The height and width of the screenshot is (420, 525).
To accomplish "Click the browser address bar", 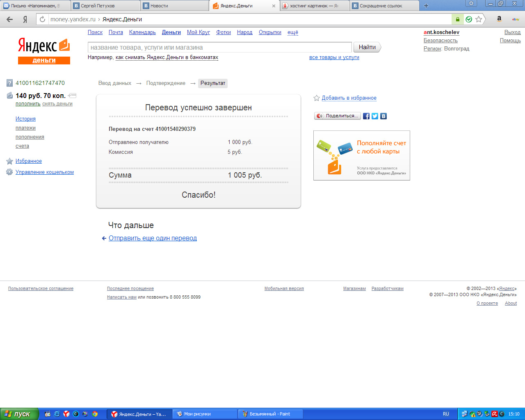I will pyautogui.click(x=249, y=19).
